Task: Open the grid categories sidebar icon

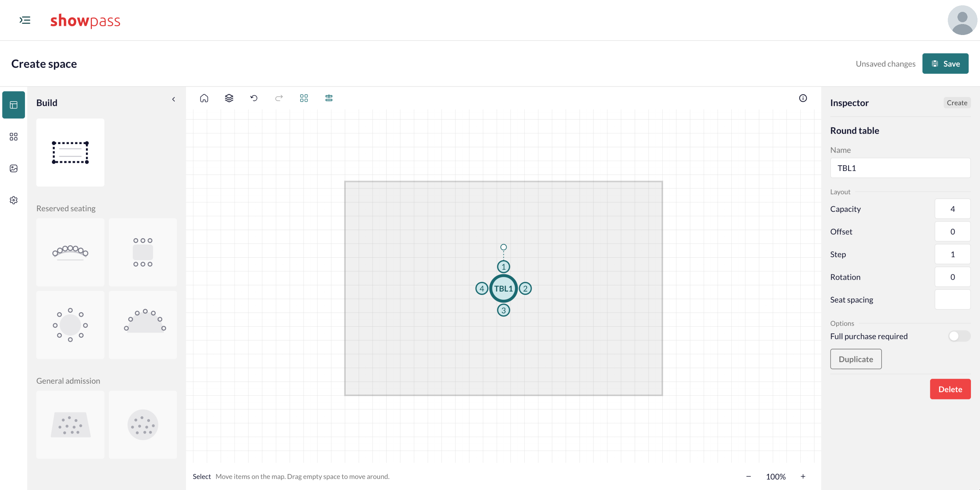Action: (x=14, y=137)
